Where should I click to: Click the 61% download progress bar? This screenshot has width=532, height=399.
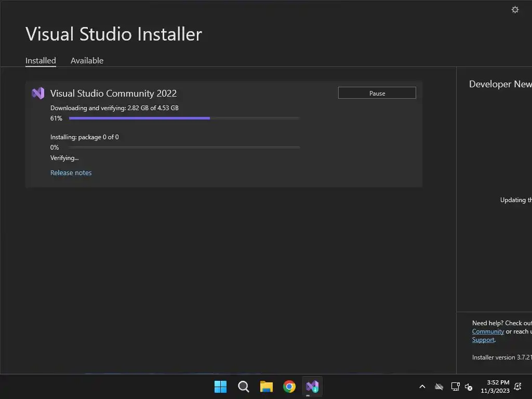[x=184, y=118]
